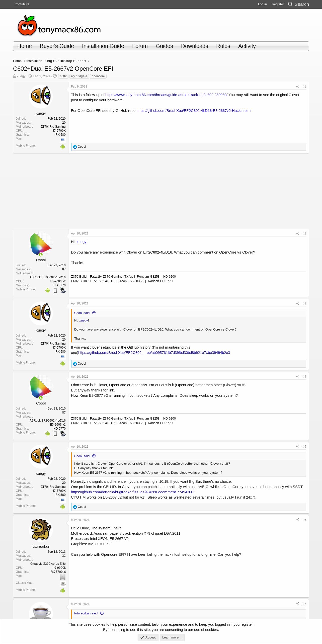The width and height of the screenshot is (322, 644).
Task: Share post #7 via share icon
Action: tap(298, 604)
